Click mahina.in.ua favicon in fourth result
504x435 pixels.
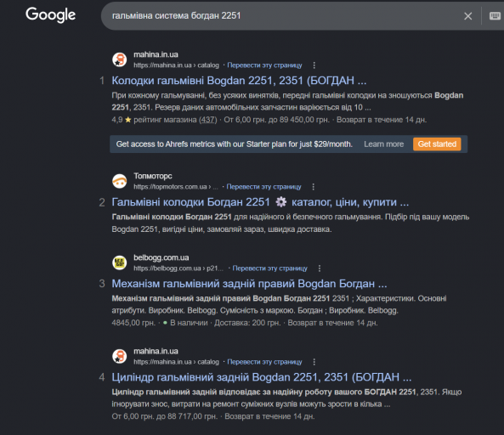pos(120,356)
